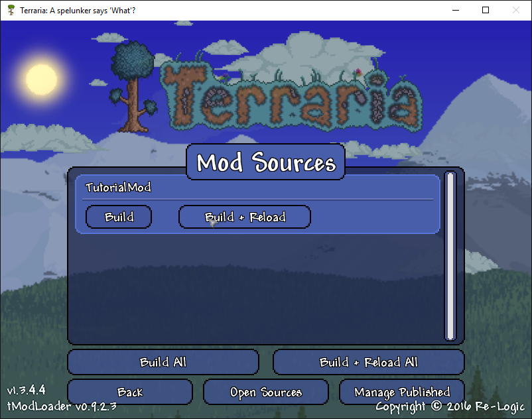
Task: Maximize the Terraria window
Action: pos(486,10)
